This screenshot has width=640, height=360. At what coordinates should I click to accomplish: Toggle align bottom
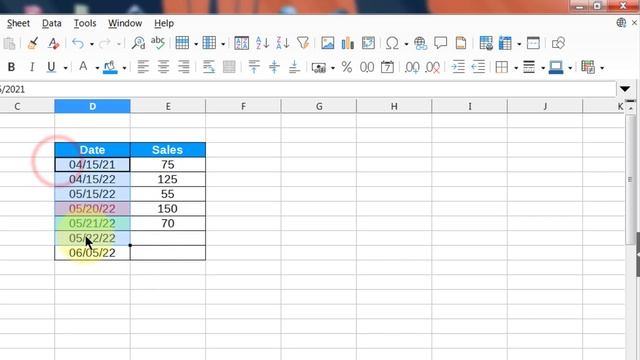click(x=294, y=67)
